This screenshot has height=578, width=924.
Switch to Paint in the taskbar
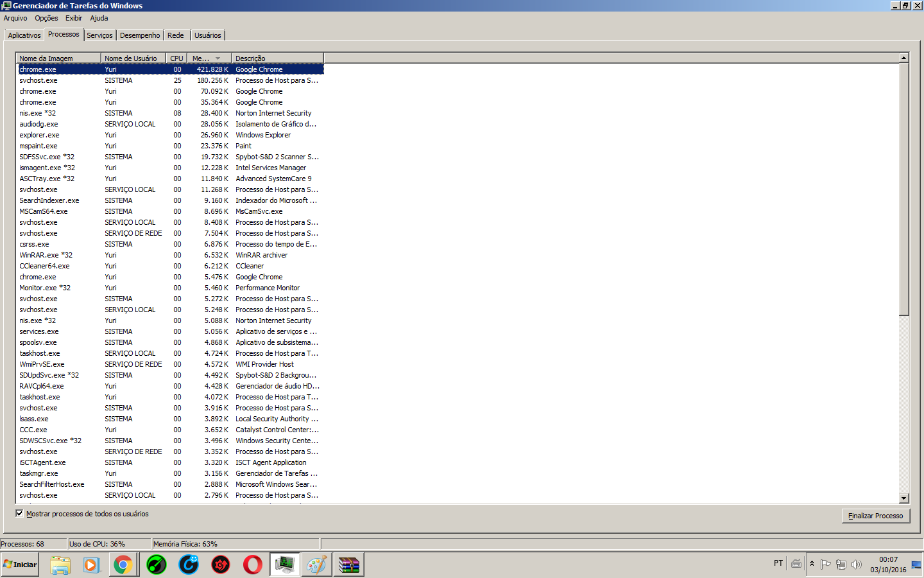coord(316,565)
